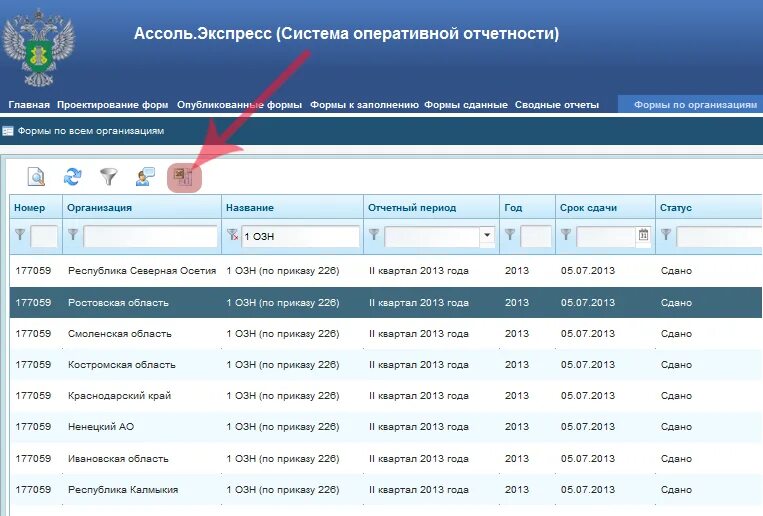Select the Ненецкий АО row

click(x=386, y=427)
